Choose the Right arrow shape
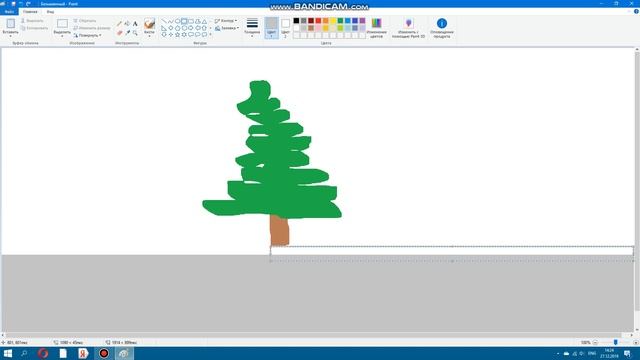The height and width of the screenshot is (360, 640). (x=191, y=28)
